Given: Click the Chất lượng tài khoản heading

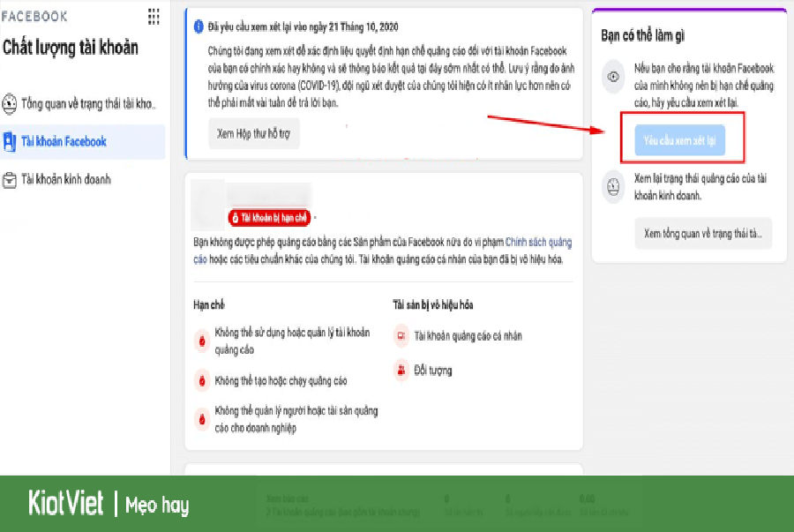Looking at the screenshot, I should tap(71, 48).
